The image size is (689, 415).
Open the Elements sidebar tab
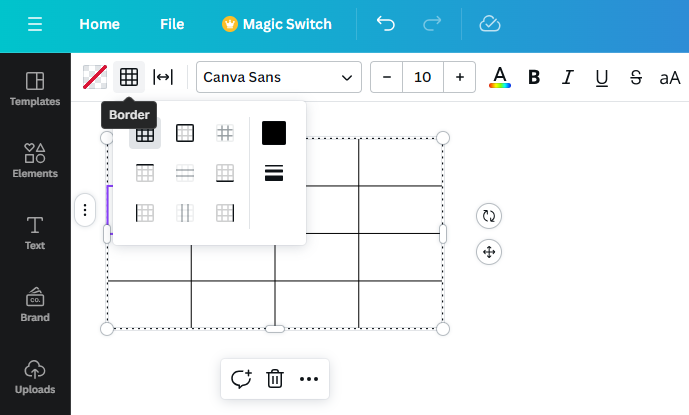click(35, 160)
